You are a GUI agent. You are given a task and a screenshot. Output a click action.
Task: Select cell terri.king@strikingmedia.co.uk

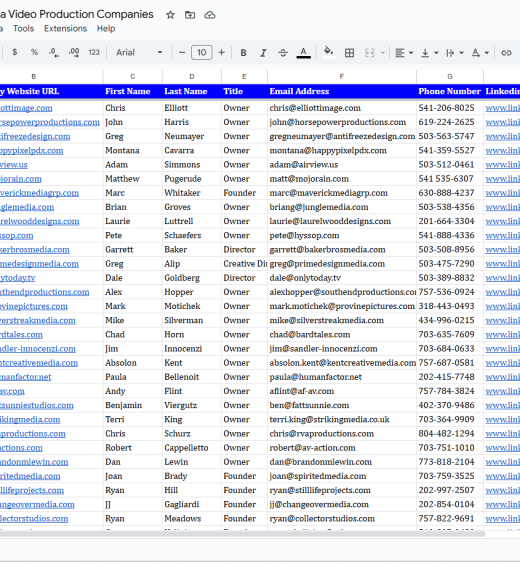342,419
